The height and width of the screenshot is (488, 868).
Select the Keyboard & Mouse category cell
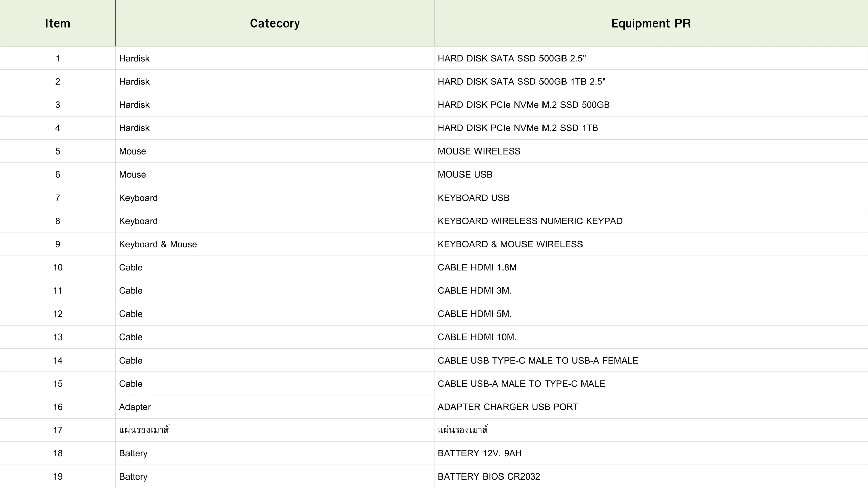click(x=158, y=244)
